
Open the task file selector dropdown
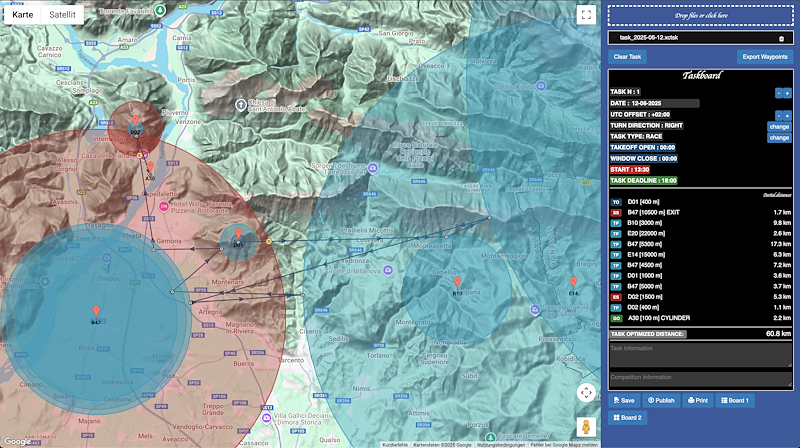701,38
